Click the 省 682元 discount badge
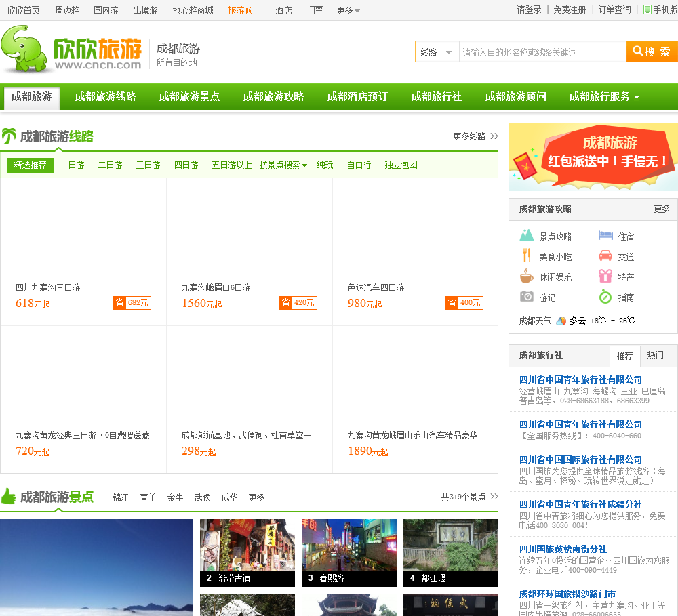 (132, 303)
